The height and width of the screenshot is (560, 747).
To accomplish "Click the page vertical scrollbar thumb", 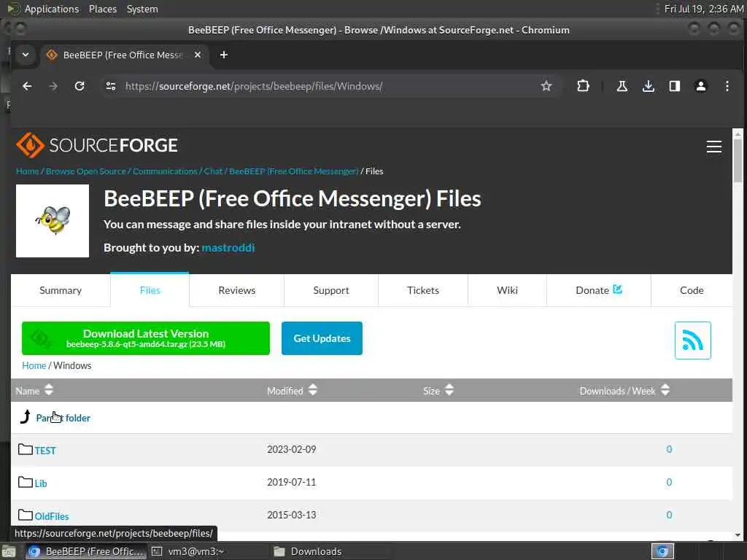I will (738, 161).
